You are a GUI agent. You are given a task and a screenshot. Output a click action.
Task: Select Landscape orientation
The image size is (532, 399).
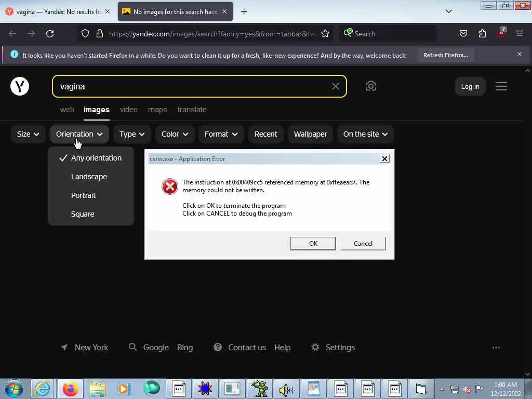click(91, 177)
